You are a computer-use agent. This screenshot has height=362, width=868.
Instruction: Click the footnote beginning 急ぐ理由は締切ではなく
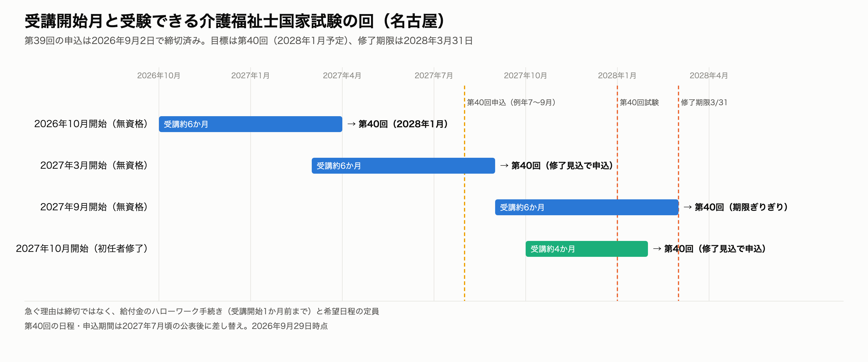click(202, 312)
